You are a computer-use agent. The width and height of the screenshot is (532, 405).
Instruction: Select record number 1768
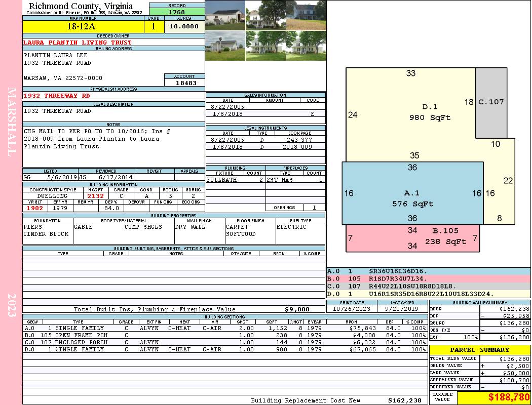coord(177,12)
